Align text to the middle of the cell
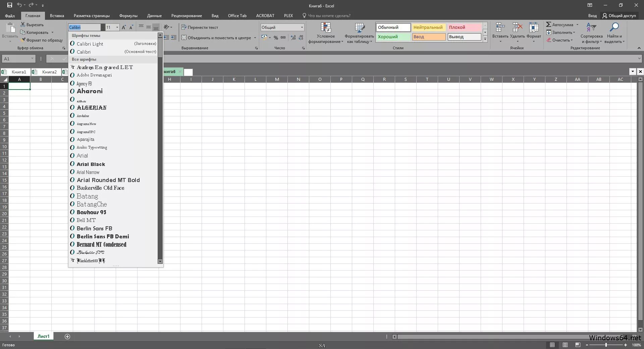Image resolution: width=644 pixels, height=349 pixels. 148,27
